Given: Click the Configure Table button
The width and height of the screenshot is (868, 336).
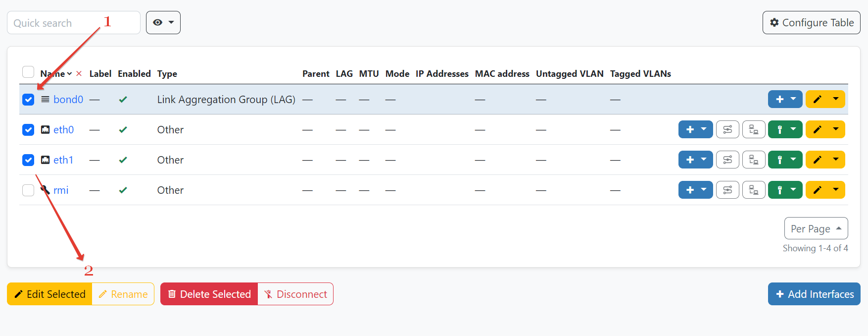Looking at the screenshot, I should coord(811,23).
